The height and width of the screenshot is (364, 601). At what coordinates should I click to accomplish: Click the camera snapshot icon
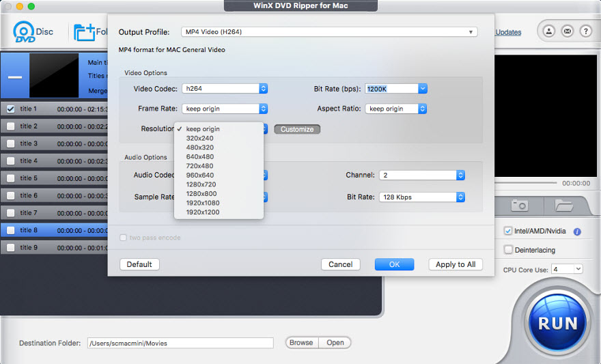[x=519, y=205]
